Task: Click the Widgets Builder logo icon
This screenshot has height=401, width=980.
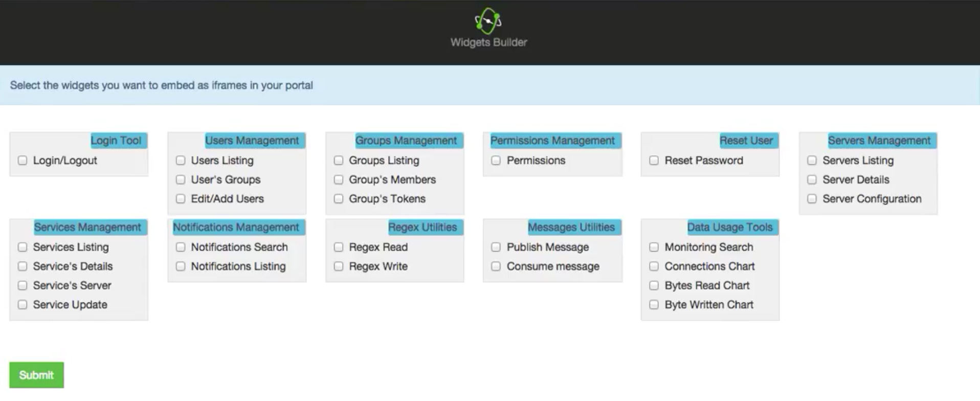Action: pos(488,21)
